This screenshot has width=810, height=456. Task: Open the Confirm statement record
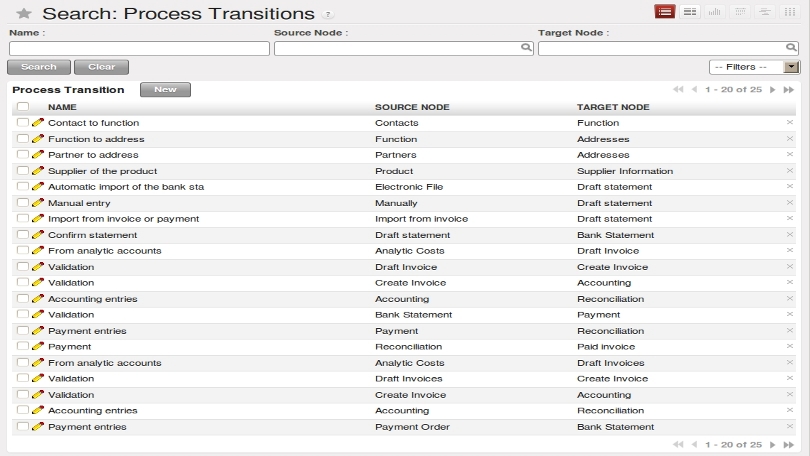[x=92, y=235]
